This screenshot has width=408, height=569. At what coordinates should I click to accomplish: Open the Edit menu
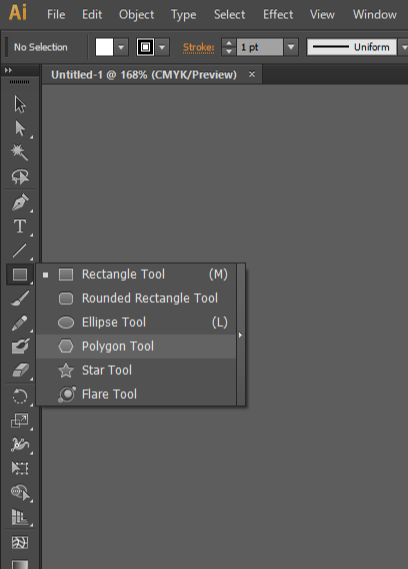(x=92, y=15)
